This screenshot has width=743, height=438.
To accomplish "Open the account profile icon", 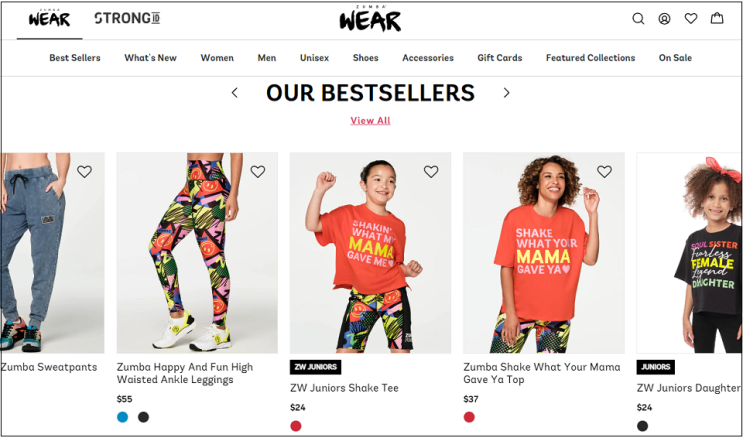I will pos(664,19).
